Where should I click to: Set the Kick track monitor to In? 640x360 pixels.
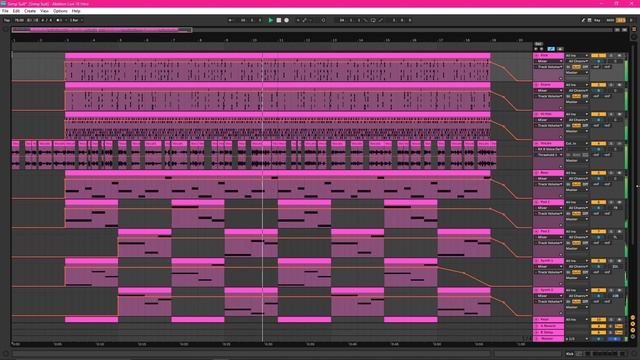568,67
